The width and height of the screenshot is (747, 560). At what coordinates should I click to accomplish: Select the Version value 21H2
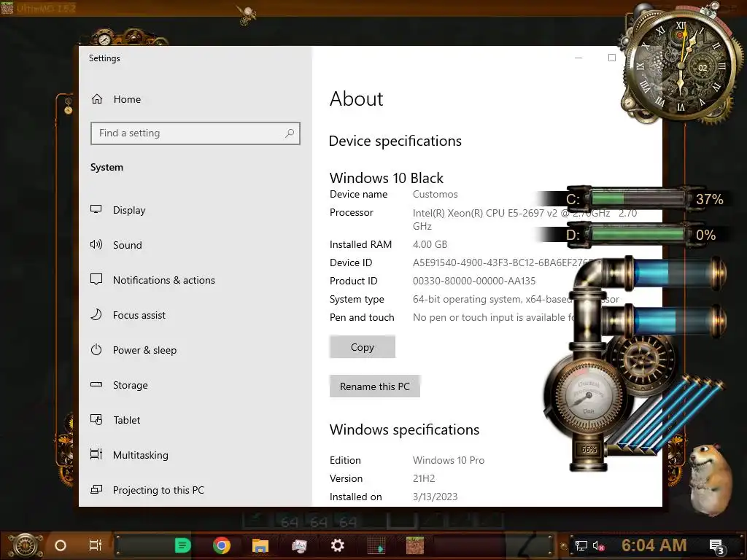424,478
